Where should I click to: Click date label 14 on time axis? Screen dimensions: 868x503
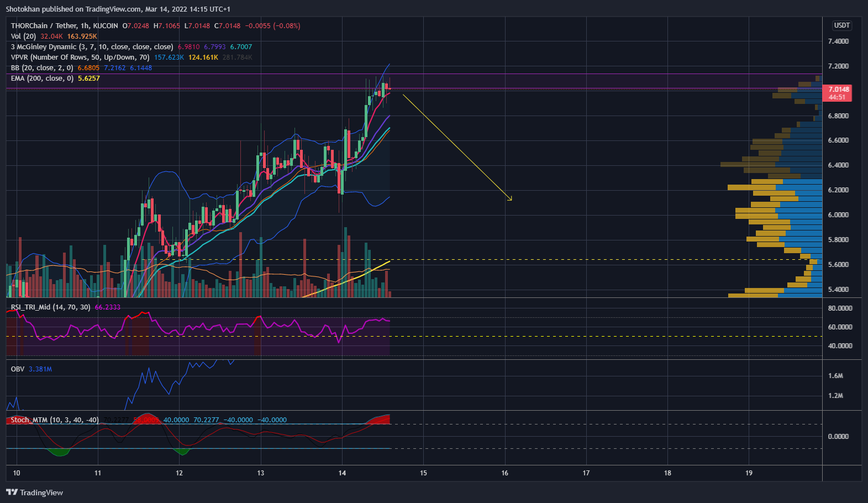342,473
